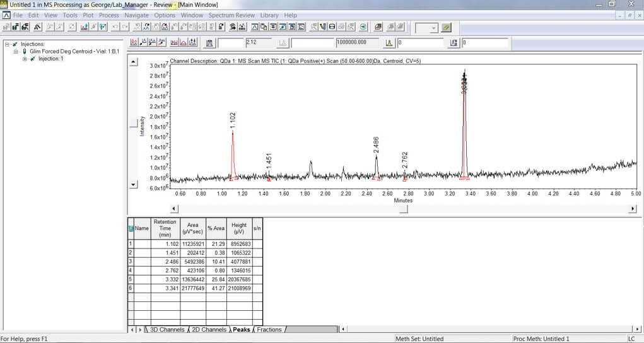This screenshot has width=644, height=343.
Task: Click the save toolbar icon left of the wrench-and-floppy icon
Action: (16, 27)
